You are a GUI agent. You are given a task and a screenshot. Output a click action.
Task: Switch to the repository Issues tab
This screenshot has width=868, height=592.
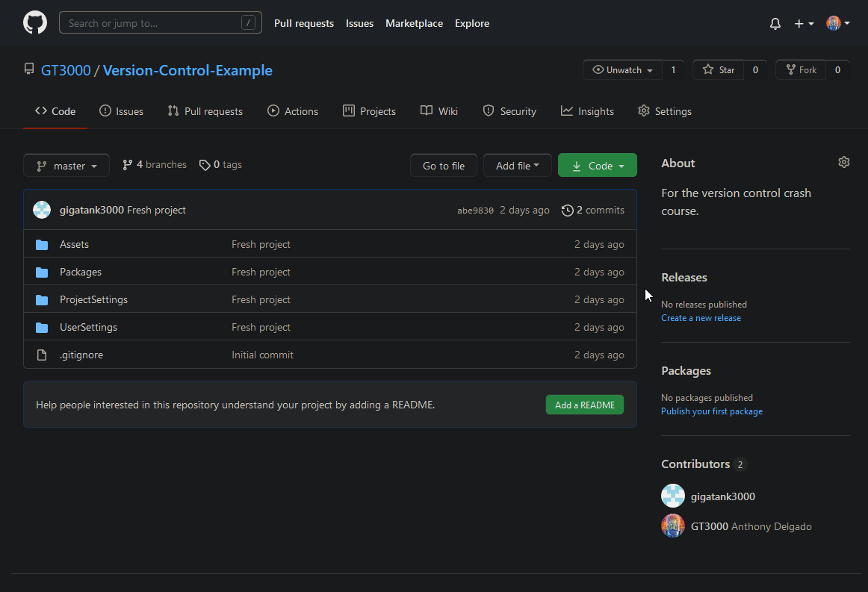(121, 111)
